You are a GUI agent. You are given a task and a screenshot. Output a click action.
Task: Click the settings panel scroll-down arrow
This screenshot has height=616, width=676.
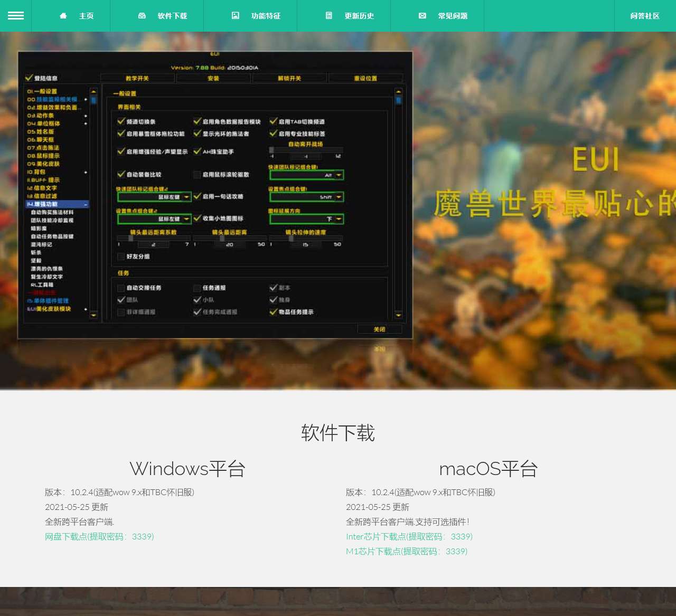(398, 315)
